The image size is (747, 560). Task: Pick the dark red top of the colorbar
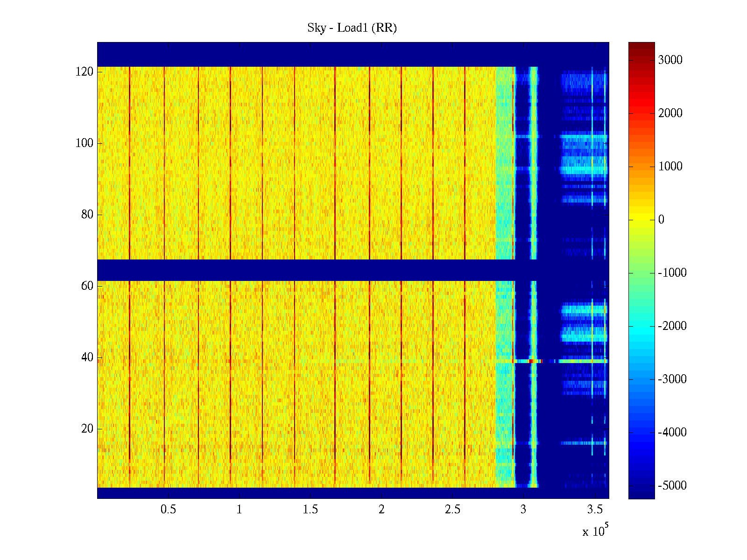[x=641, y=46]
